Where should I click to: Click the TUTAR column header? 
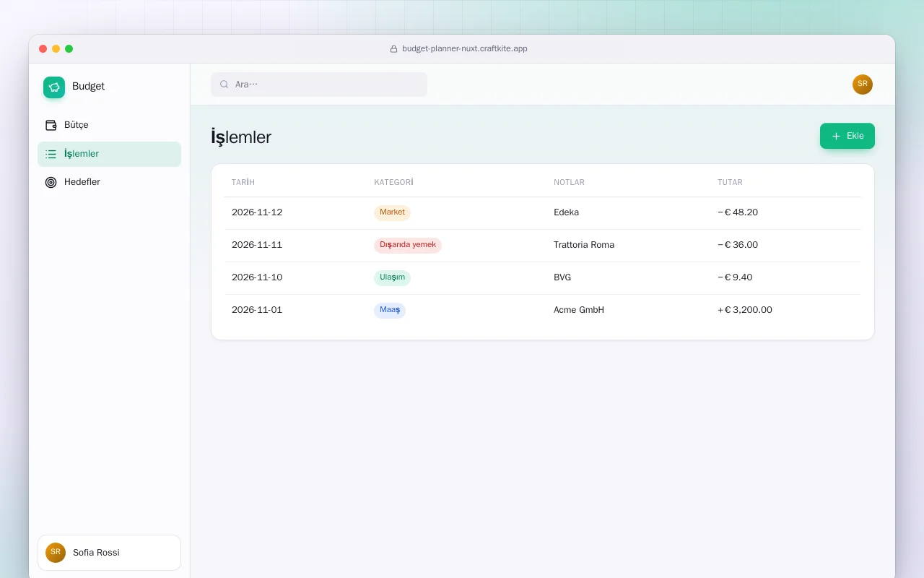(730, 182)
